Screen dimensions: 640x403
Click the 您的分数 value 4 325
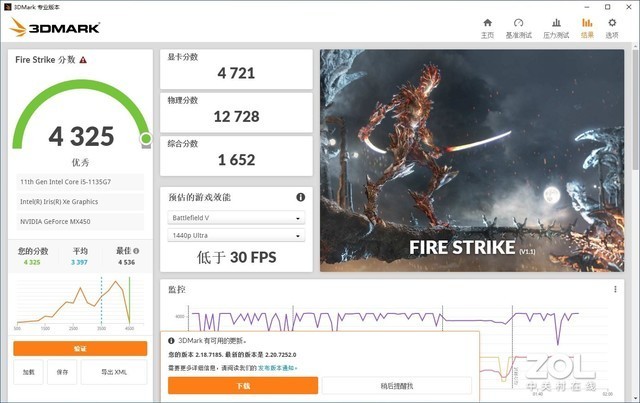(x=32, y=262)
